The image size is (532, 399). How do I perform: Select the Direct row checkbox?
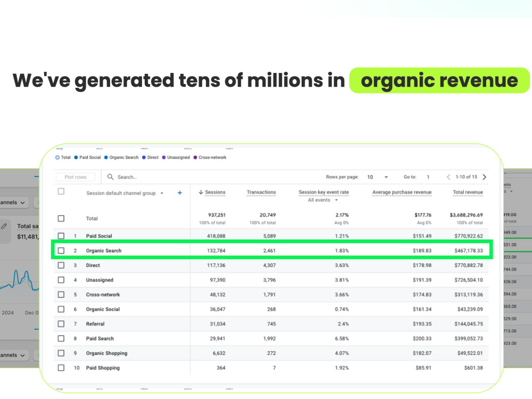61,265
